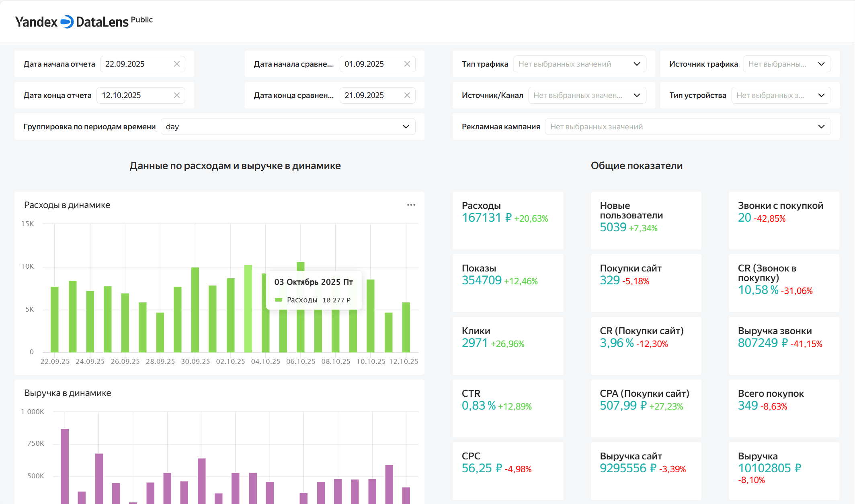The height and width of the screenshot is (504, 855).
Task: Open the Расходы в динамике chart menu
Action: tap(411, 205)
